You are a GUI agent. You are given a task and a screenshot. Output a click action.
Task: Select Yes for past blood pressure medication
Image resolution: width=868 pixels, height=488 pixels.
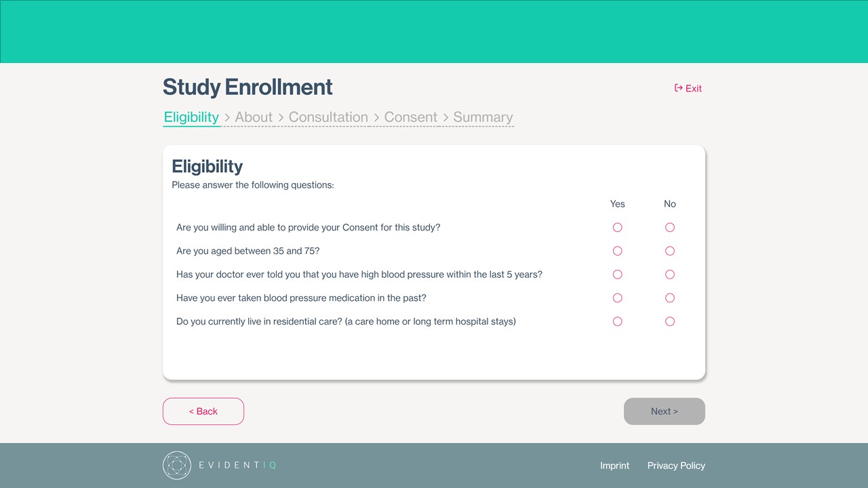pos(617,298)
